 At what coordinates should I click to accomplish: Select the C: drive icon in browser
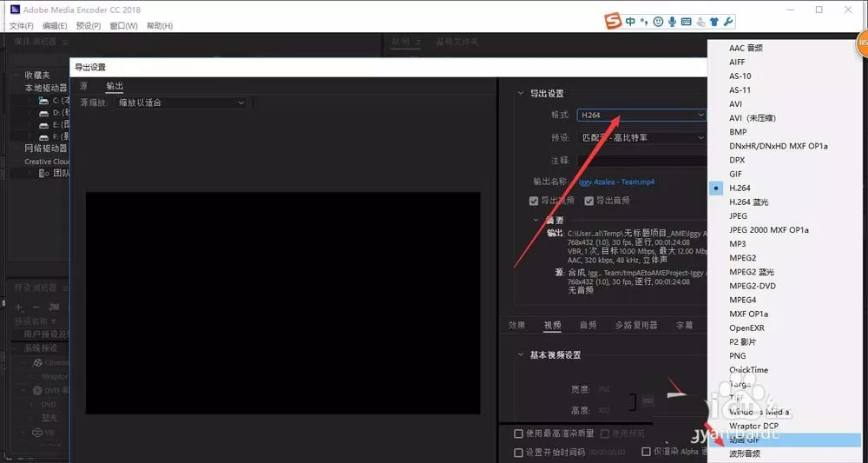(x=43, y=100)
